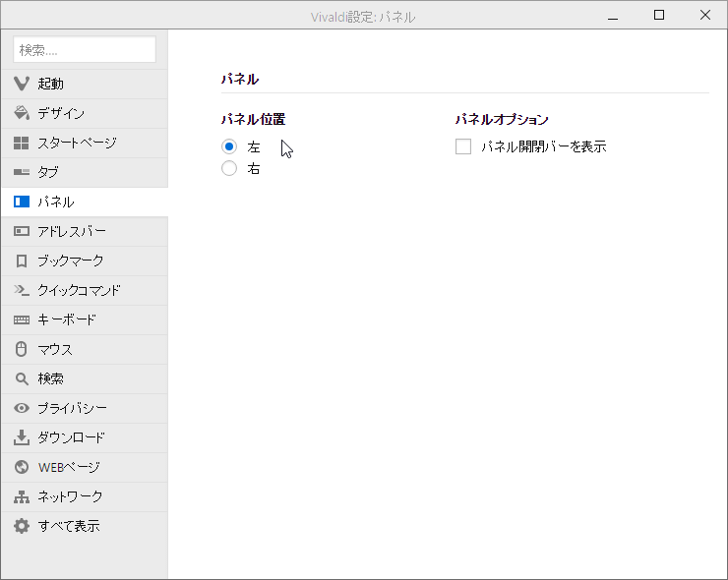The width and height of the screenshot is (728, 580).
Task: Switch to the タブ settings section
Action: click(85, 173)
